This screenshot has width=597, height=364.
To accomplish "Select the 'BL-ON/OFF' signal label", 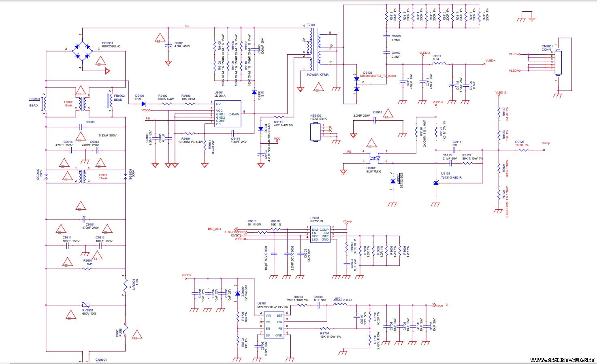I will [x=236, y=232].
